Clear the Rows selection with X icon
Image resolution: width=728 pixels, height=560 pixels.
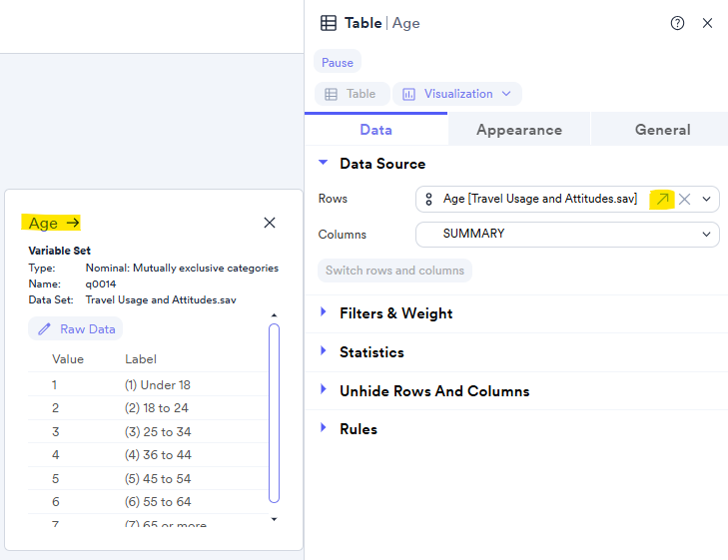684,199
